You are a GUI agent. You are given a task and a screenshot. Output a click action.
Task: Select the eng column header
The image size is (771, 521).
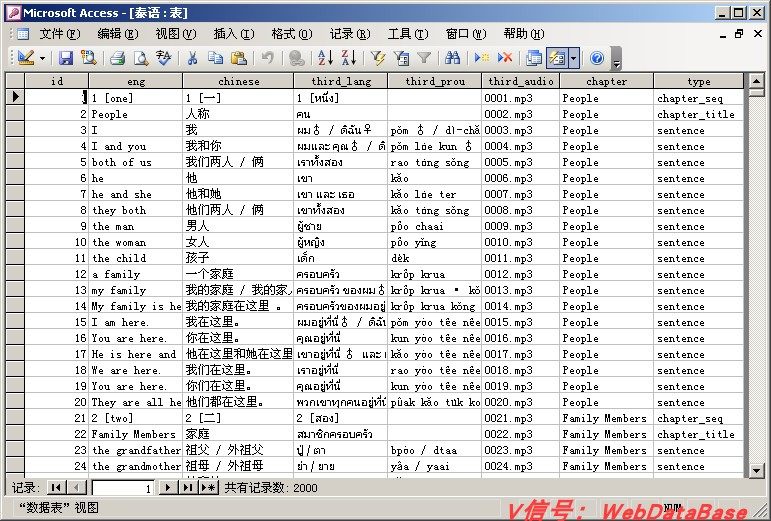[136, 81]
